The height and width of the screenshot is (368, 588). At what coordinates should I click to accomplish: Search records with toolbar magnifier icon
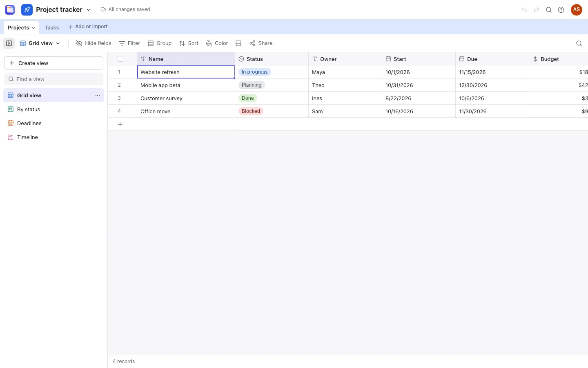pos(579,43)
